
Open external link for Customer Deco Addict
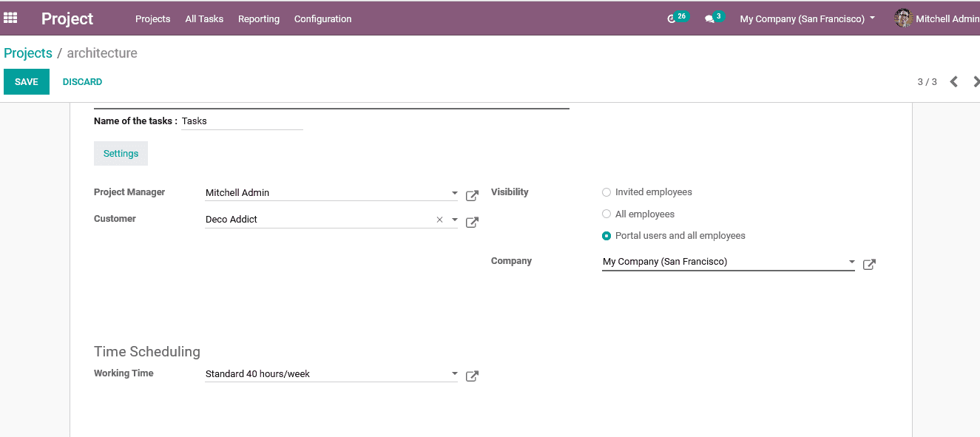[x=472, y=223]
